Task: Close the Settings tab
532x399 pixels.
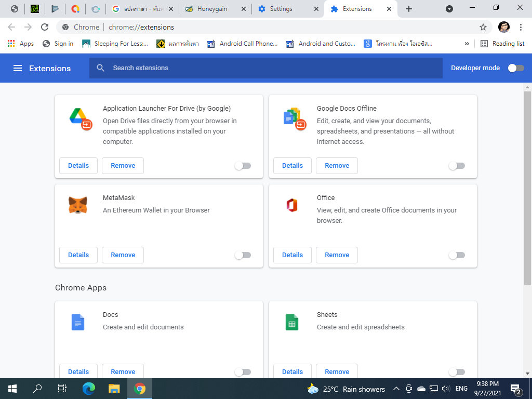Action: [316, 9]
